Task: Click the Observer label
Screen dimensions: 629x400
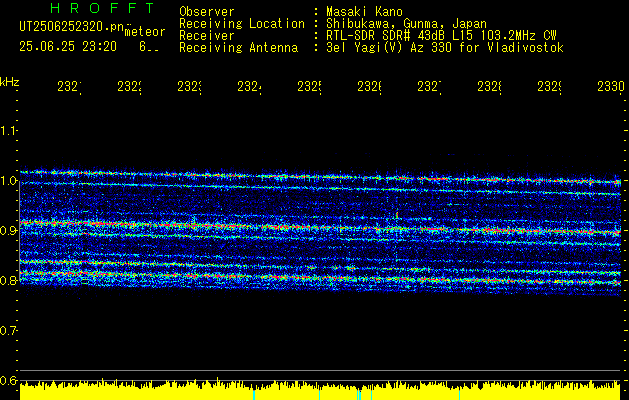Action: [207, 11]
